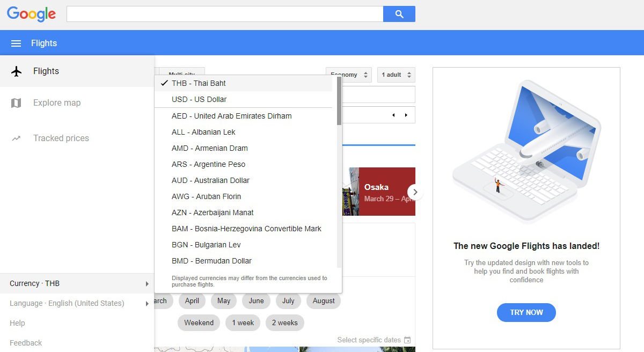Open Explore map in the sidebar

click(77, 103)
